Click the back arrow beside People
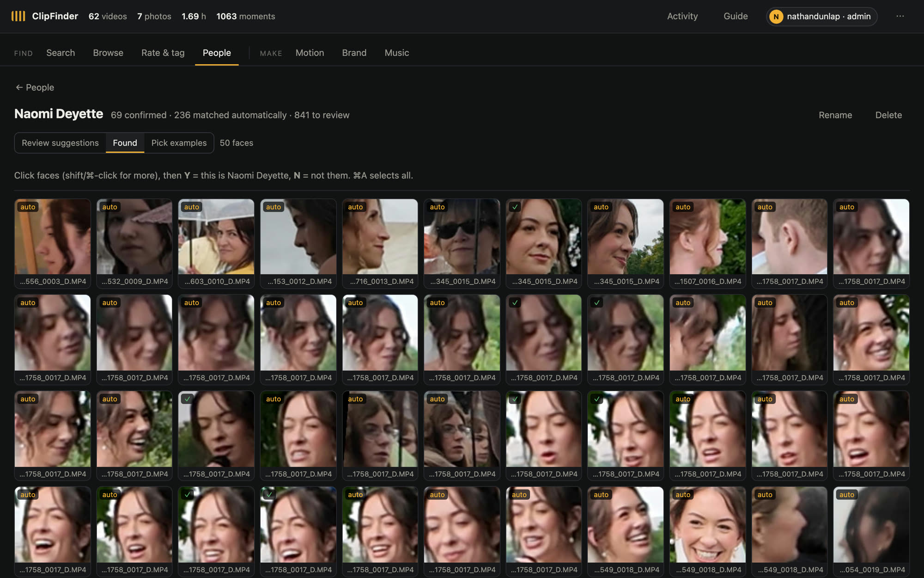The width and height of the screenshot is (924, 578). (x=19, y=87)
